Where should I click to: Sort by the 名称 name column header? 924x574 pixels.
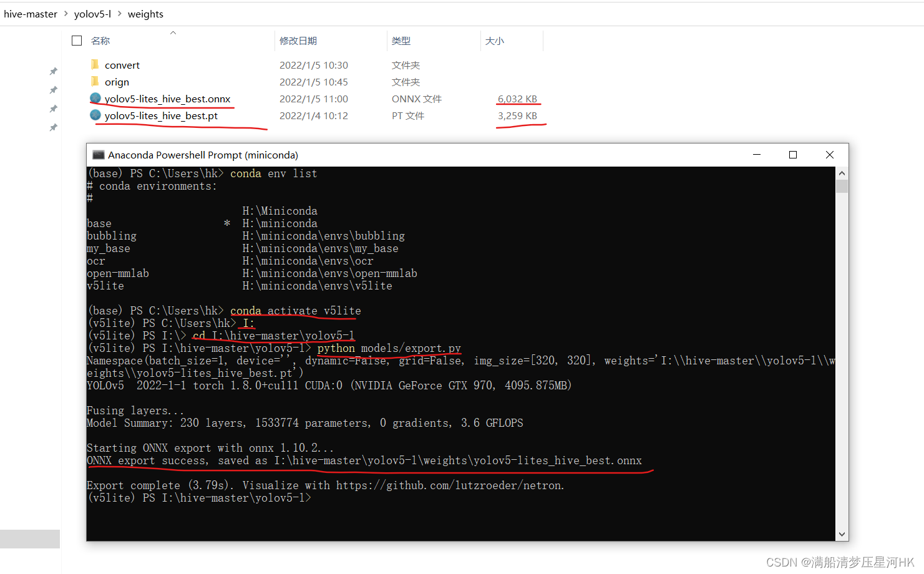click(x=100, y=41)
